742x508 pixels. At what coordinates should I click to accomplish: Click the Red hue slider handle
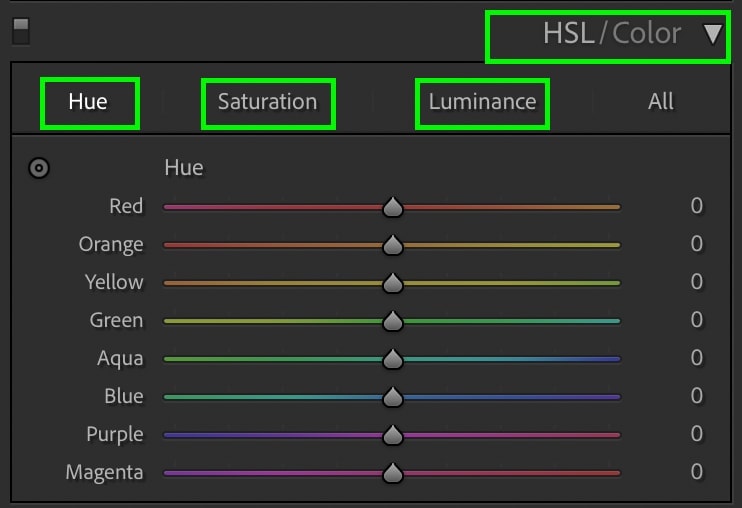click(392, 207)
